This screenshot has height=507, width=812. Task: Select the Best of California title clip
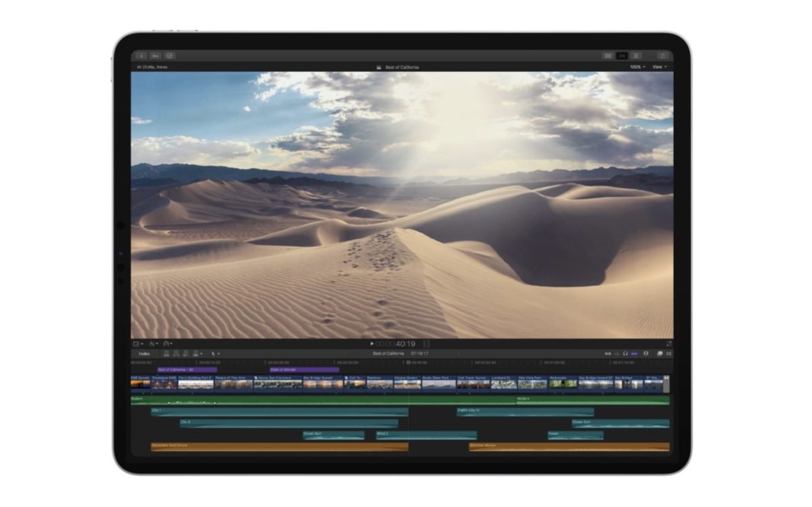click(x=187, y=370)
